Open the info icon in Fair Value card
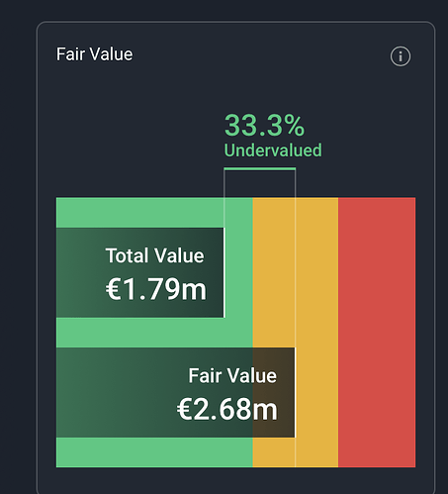 pyautogui.click(x=401, y=56)
